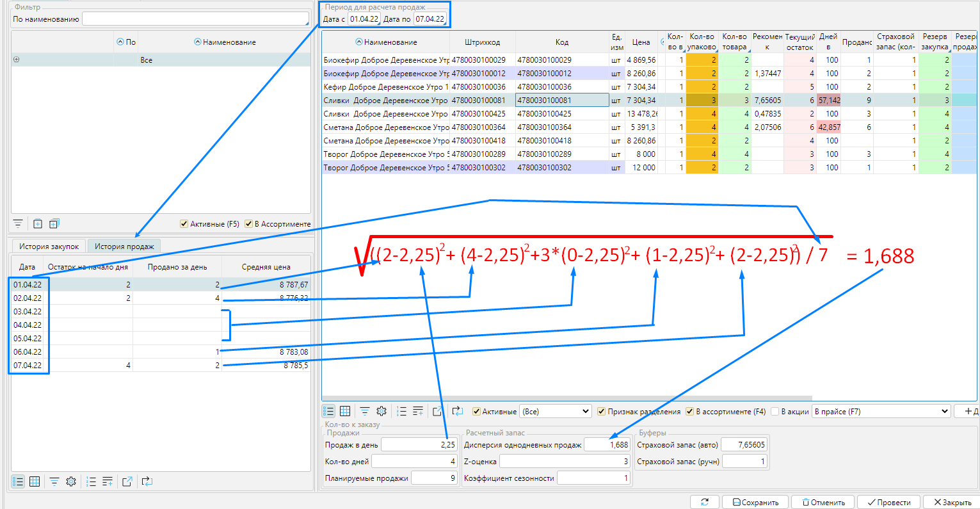This screenshot has height=509, width=980.
Task: Click the filter icon below the category tree
Action: [18, 223]
